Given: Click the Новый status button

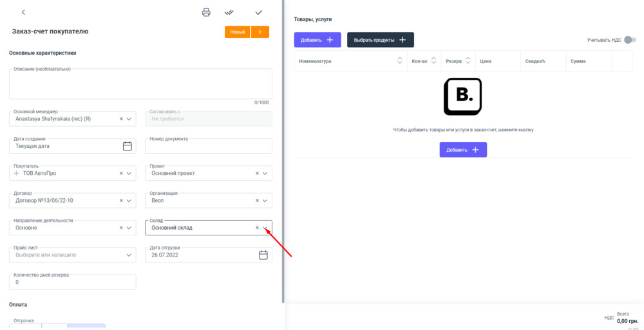Looking at the screenshot, I should 237,32.
